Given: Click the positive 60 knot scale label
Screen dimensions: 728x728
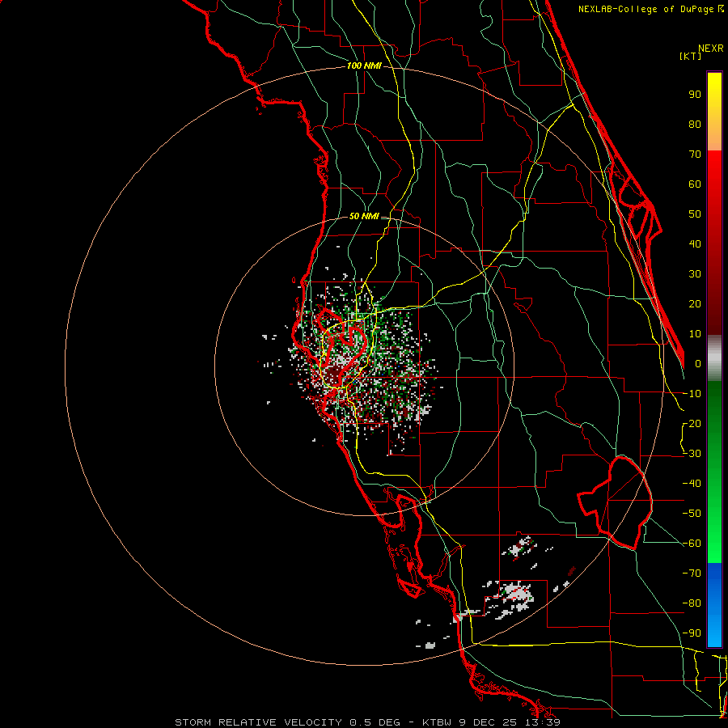Looking at the screenshot, I should click(x=695, y=184).
